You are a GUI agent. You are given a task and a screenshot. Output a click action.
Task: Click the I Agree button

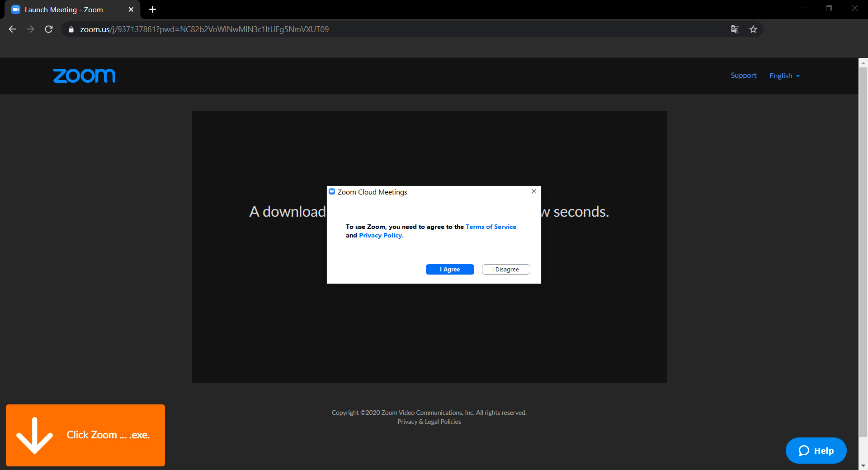click(450, 269)
